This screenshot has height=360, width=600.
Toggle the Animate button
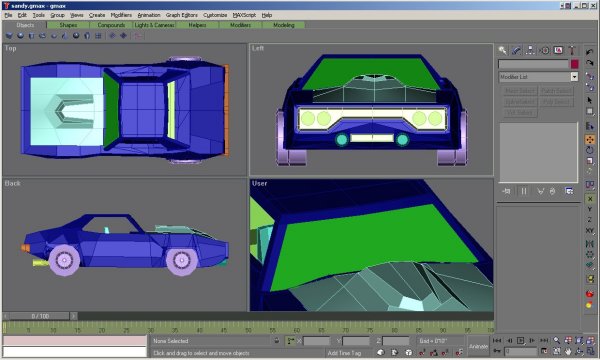pyautogui.click(x=478, y=346)
